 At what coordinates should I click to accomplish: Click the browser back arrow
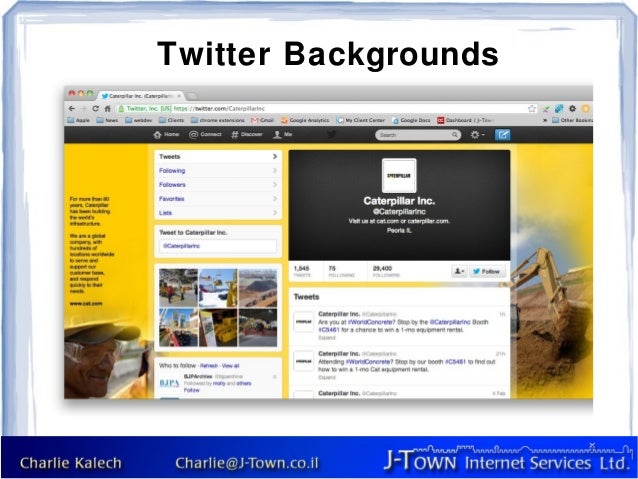[x=72, y=109]
